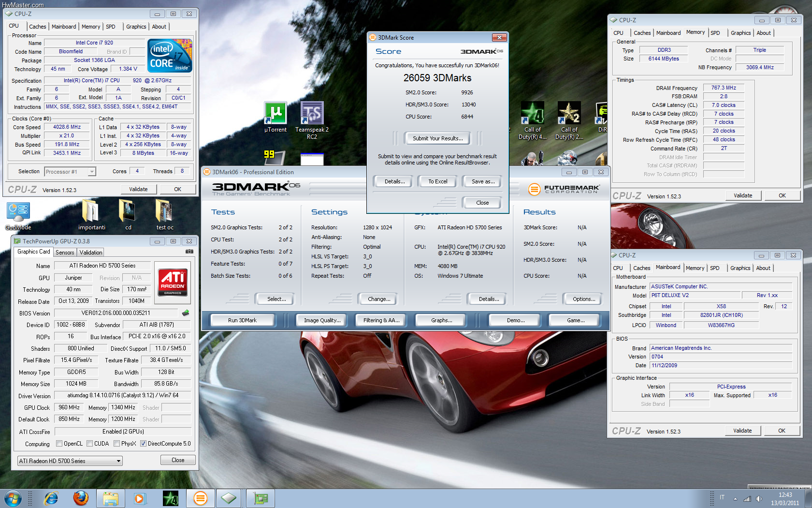
Task: Switch to GPU-Z via its taskbar icon
Action: [261, 498]
